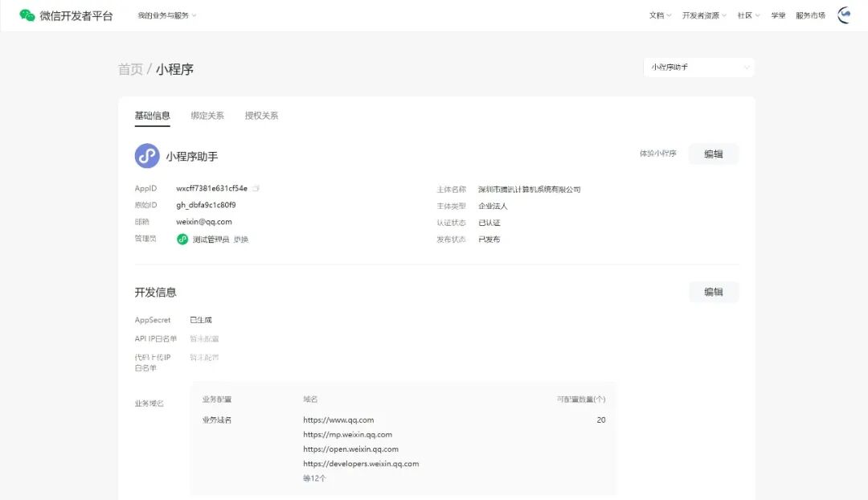Viewport: 868px width, 500px height.
Task: Click the 微信开发者平台 title text
Action: pos(76,16)
